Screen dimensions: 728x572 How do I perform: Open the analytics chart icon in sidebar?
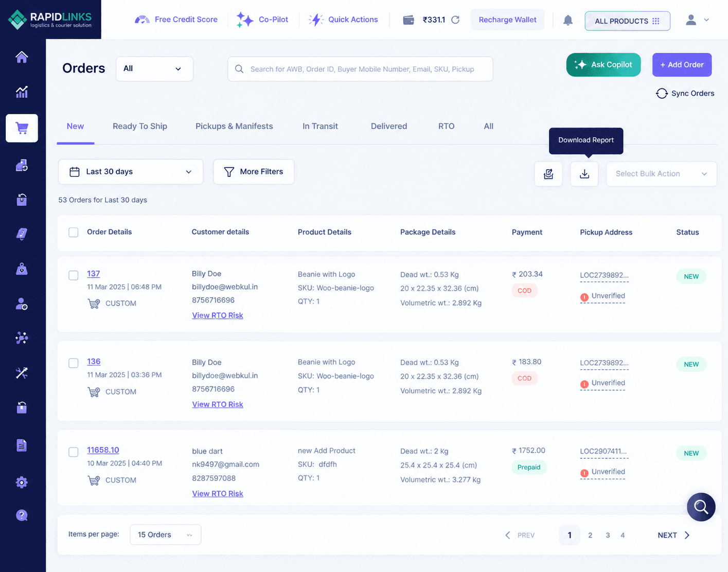pyautogui.click(x=22, y=92)
